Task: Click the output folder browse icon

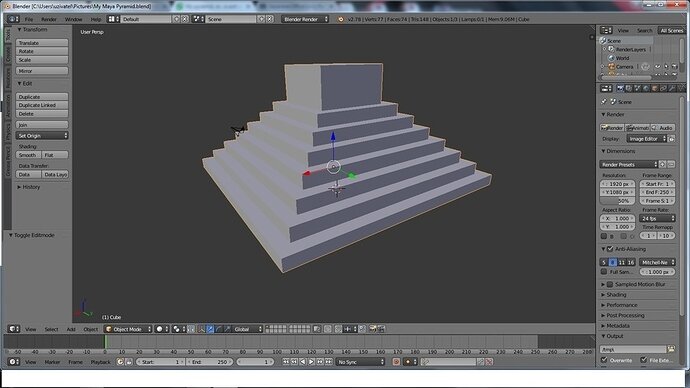Action: click(x=671, y=349)
